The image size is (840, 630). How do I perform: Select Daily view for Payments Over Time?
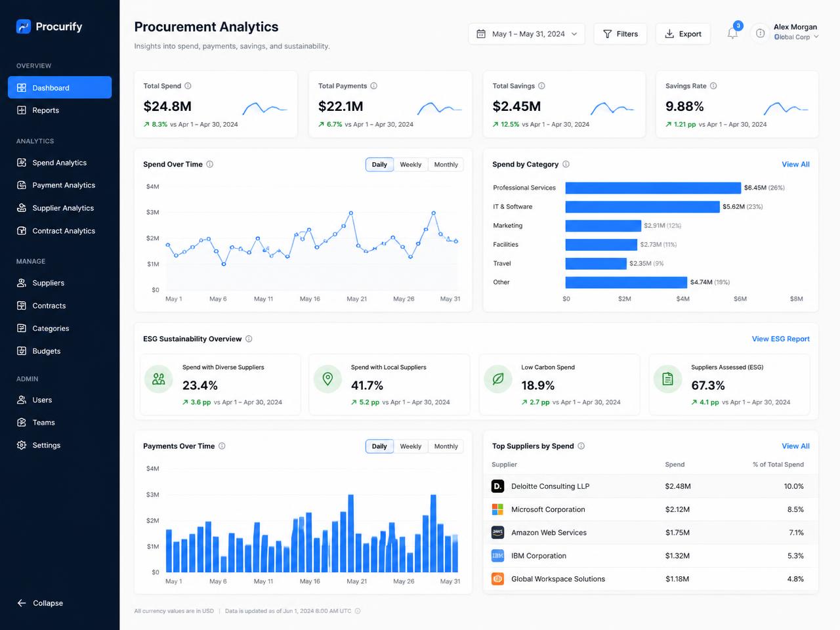pyautogui.click(x=379, y=446)
